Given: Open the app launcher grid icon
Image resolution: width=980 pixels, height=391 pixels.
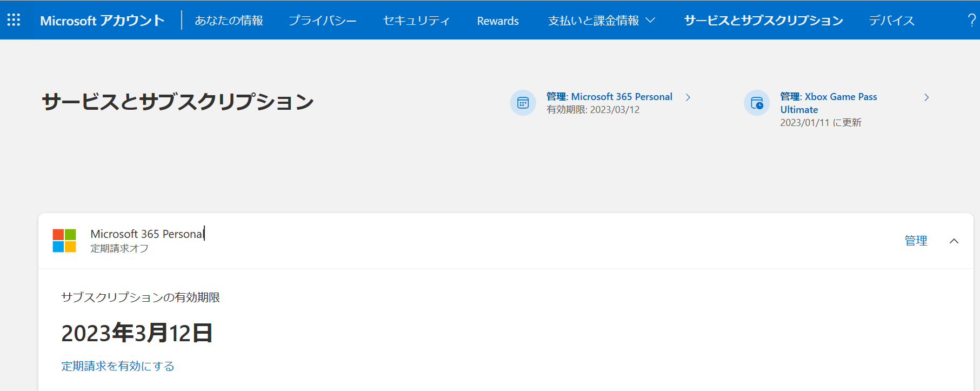Looking at the screenshot, I should (x=14, y=20).
